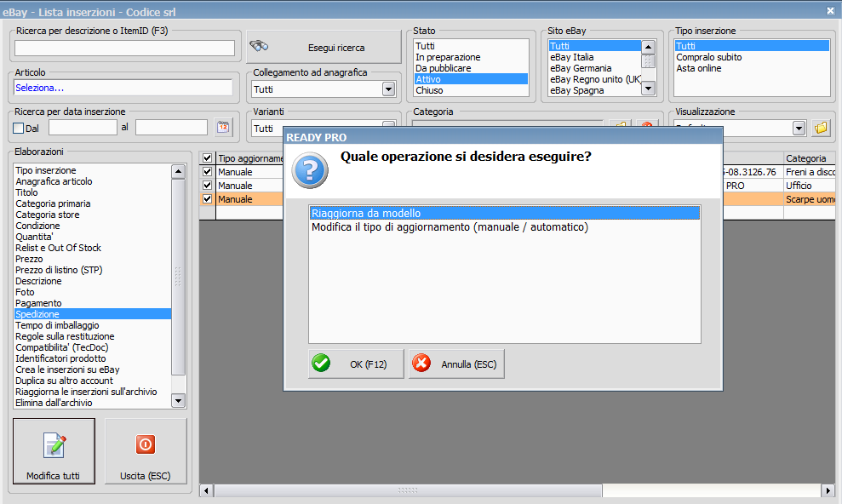842x504 pixels.
Task: Select Riaggiorna da modello option
Action: coord(504,213)
